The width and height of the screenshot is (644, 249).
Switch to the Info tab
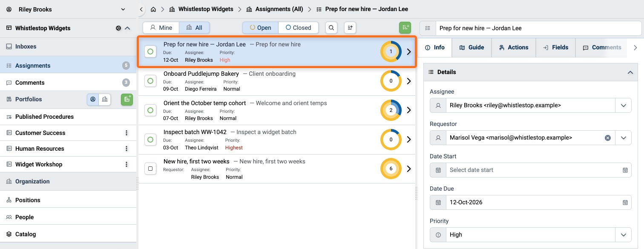click(x=435, y=47)
